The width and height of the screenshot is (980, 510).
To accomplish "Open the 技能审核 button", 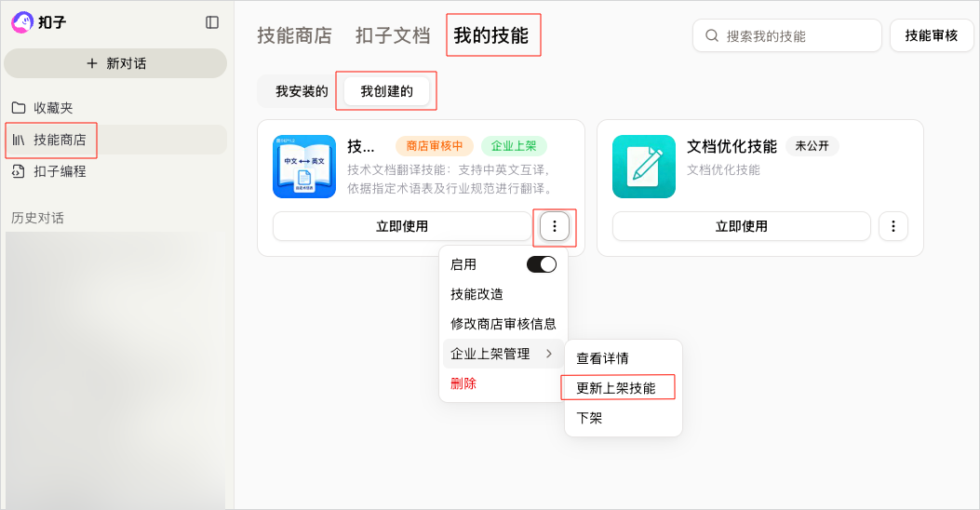I will point(932,36).
